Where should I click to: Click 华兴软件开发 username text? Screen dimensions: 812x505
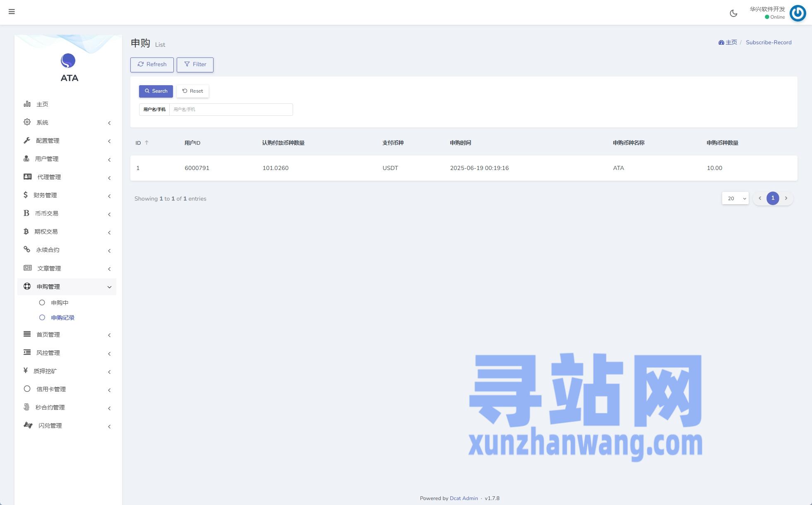point(767,9)
